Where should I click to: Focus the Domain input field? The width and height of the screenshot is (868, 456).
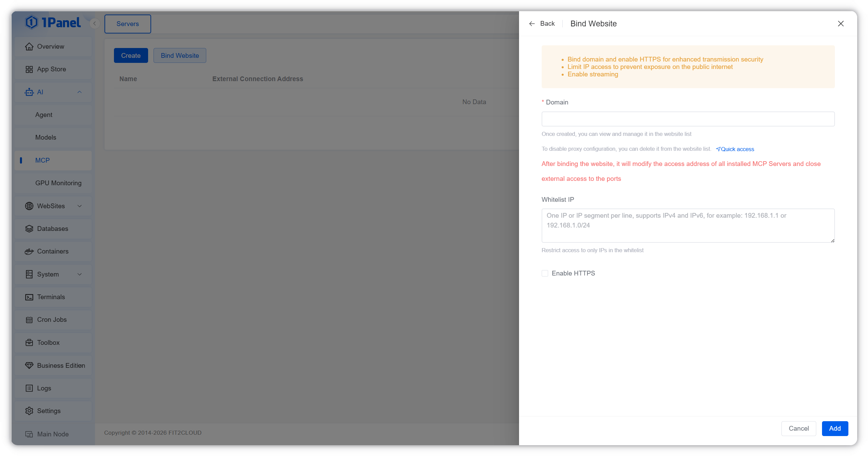click(688, 119)
